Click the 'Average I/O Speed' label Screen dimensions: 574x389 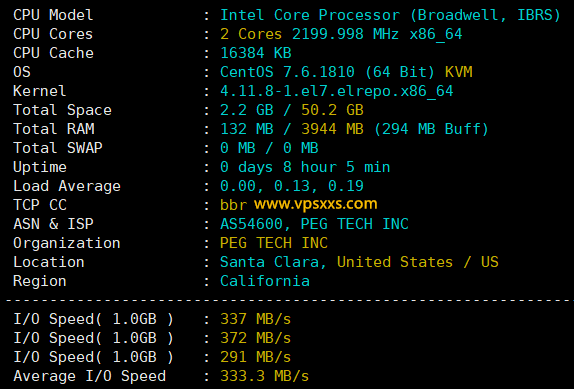(x=89, y=376)
